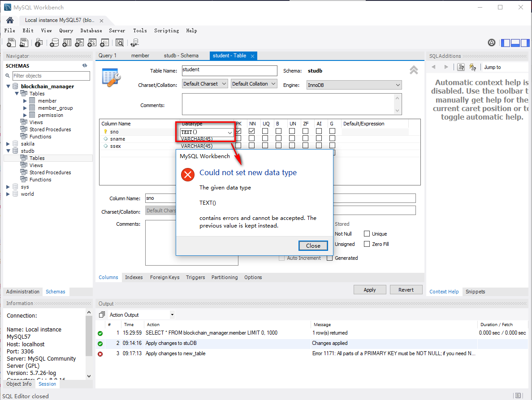This screenshot has height=400, width=532.
Task: Click the status bar output icon
Action: 518,395
